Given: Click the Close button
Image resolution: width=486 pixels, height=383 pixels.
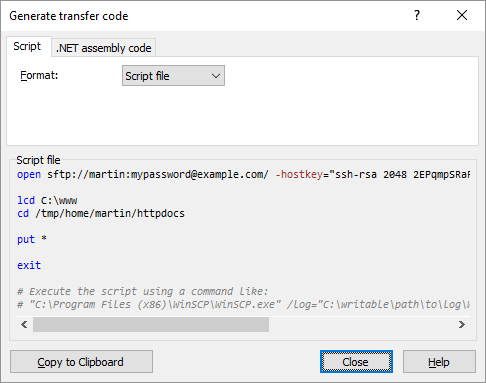Looking at the screenshot, I should pyautogui.click(x=356, y=362).
